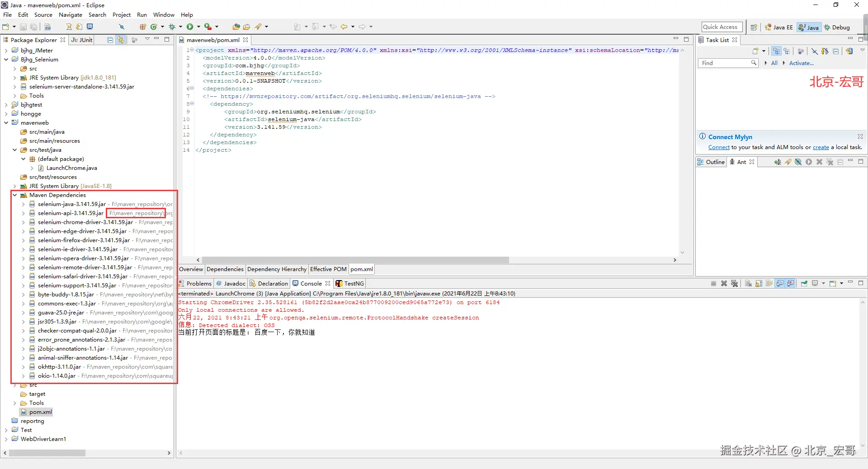Click the Pin Console icon
Screen dimensions: 868x469
(x=804, y=283)
